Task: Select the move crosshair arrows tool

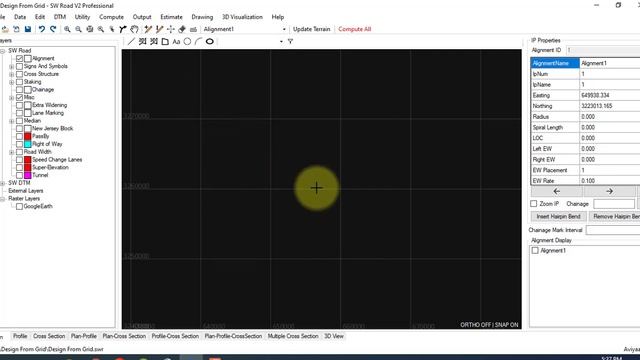Action: point(171,29)
